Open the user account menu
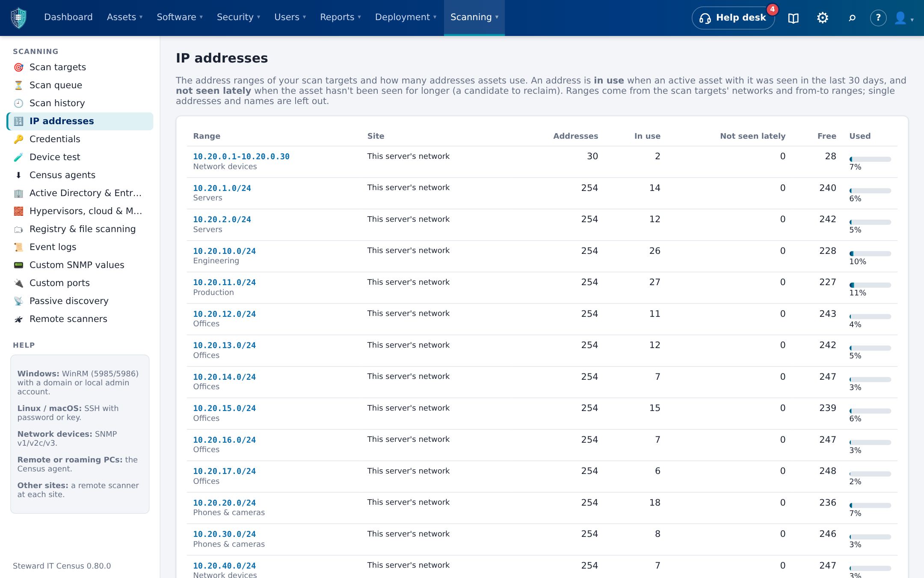This screenshot has width=924, height=578. (x=904, y=18)
